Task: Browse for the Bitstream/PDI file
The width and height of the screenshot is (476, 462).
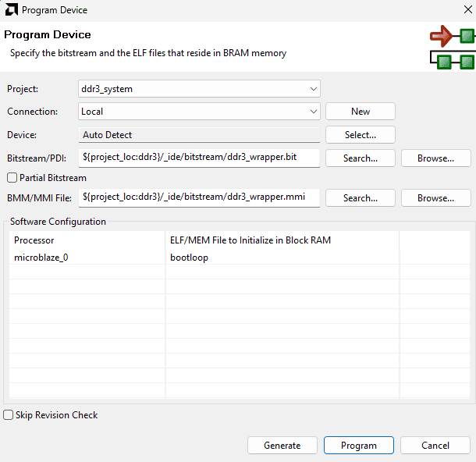Action: [435, 158]
